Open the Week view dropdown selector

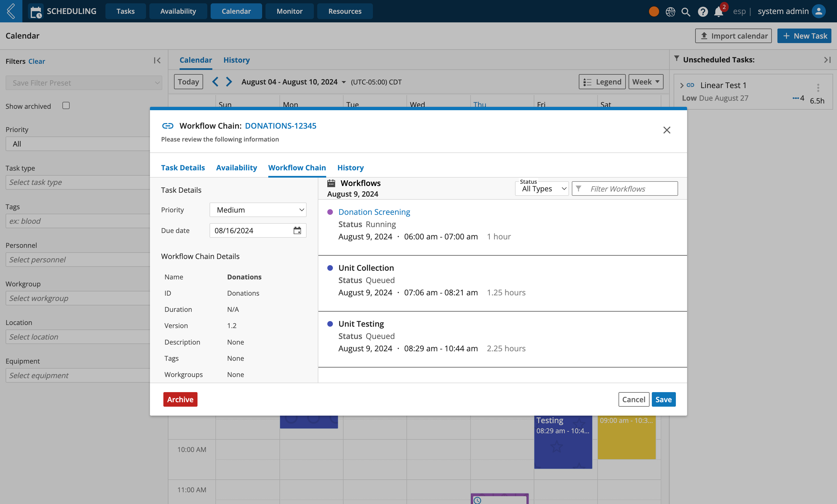(x=646, y=81)
